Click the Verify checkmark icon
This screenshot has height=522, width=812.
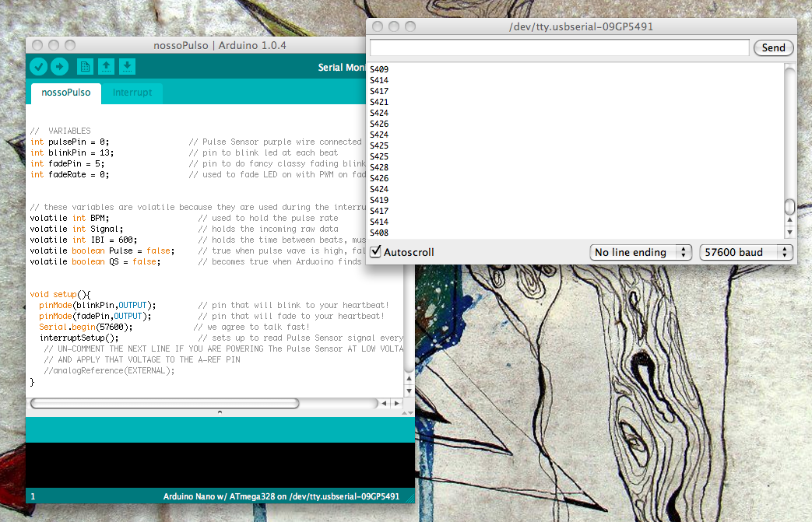click(x=38, y=67)
